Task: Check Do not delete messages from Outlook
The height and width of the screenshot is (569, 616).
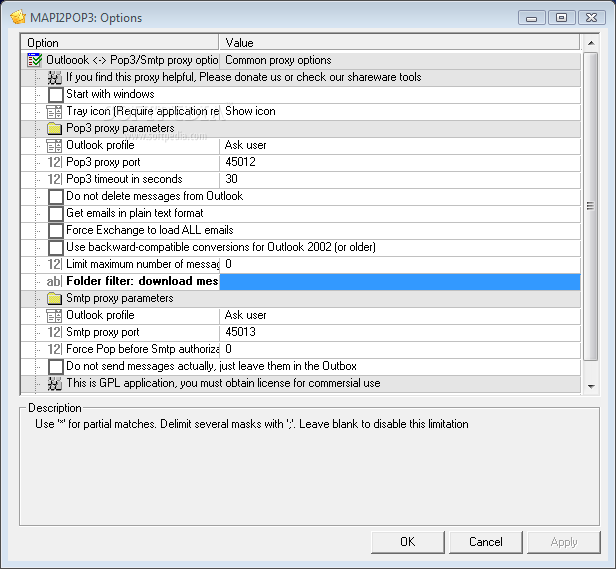Action: click(x=55, y=196)
